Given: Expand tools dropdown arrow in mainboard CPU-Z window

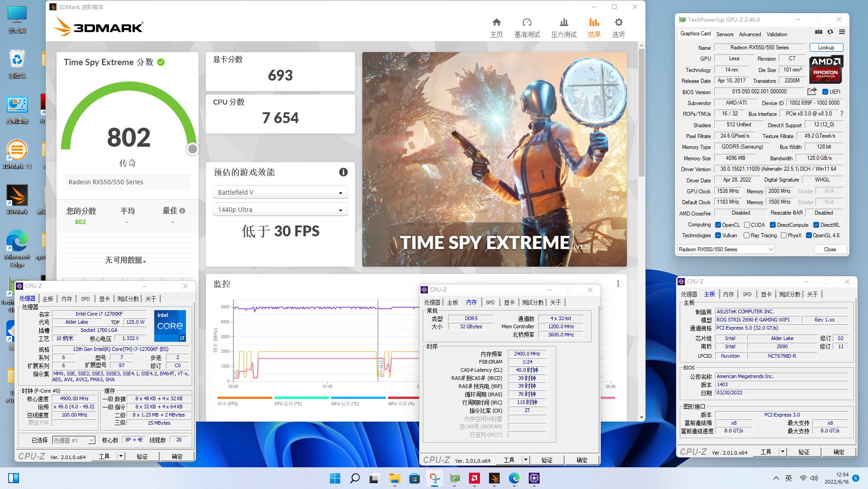Looking at the screenshot, I should tap(783, 452).
